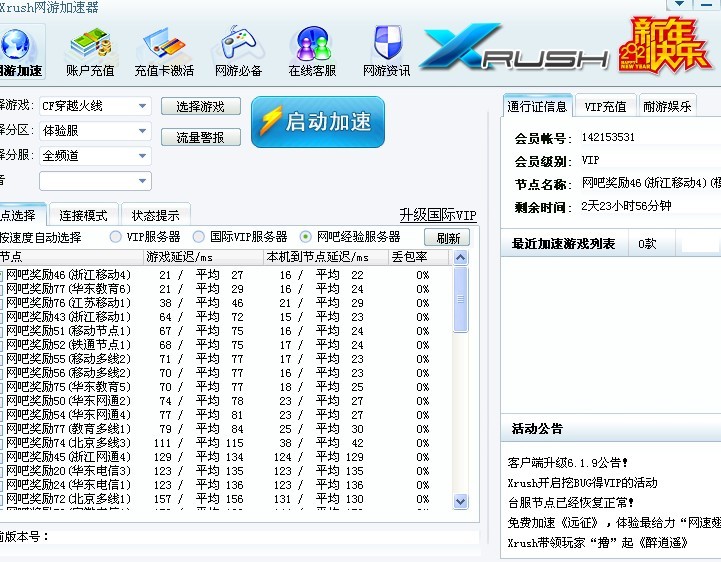
Task: Switch to the 连接模式 tab
Action: [83, 215]
